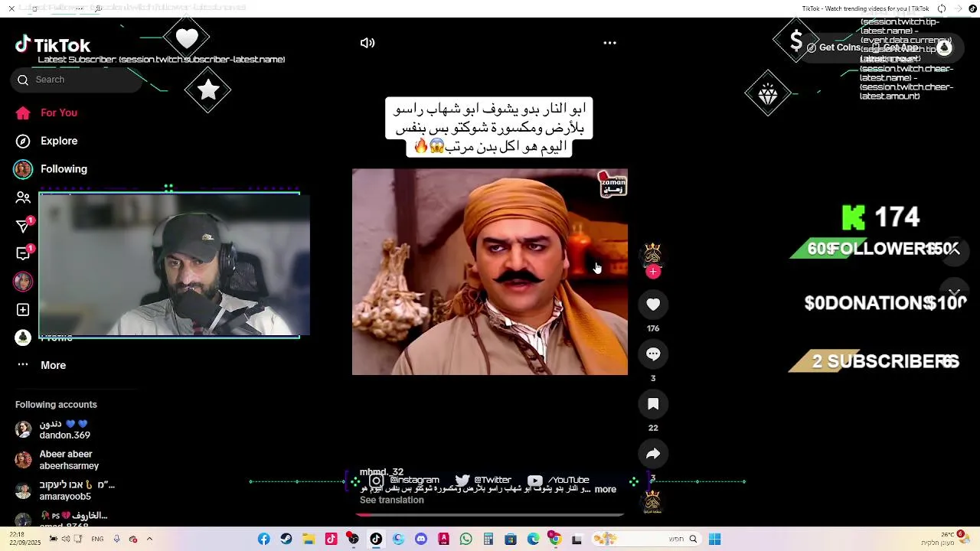This screenshot has height=551, width=980.
Task: Show hidden tray icons chevron
Action: [x=149, y=539]
